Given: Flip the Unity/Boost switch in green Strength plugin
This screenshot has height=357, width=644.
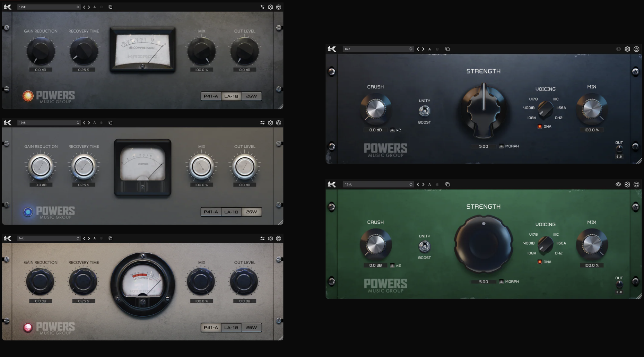Looking at the screenshot, I should pos(425,246).
